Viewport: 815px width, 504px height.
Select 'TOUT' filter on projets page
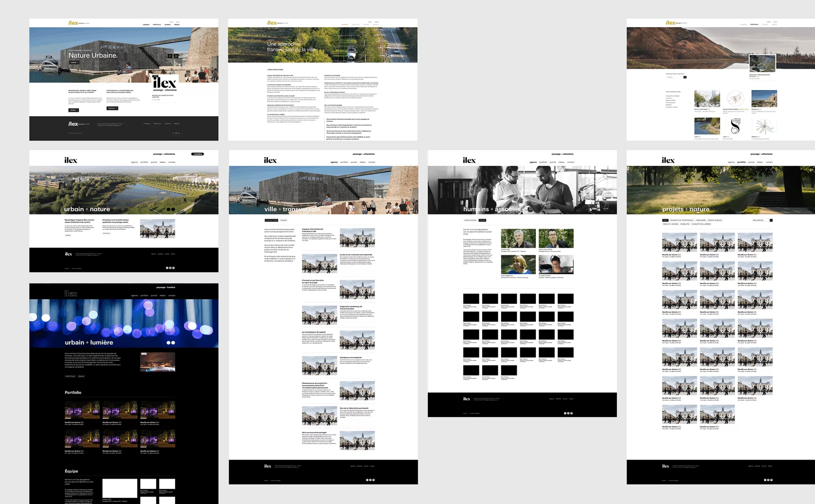click(x=665, y=220)
